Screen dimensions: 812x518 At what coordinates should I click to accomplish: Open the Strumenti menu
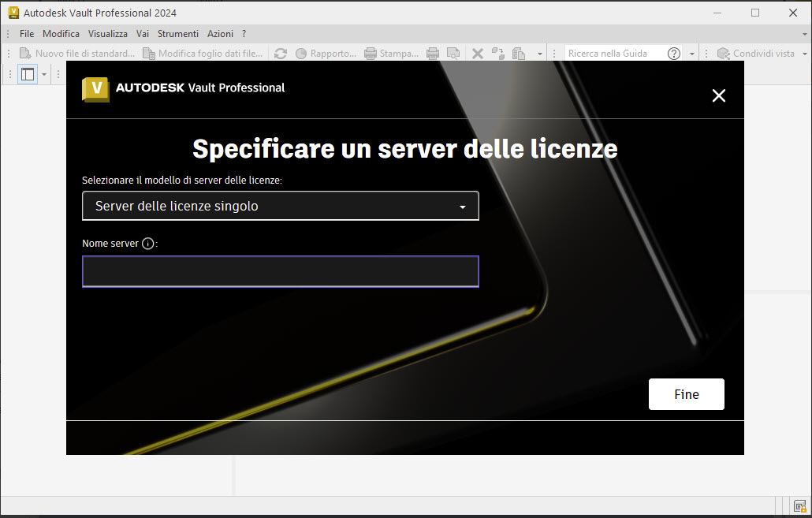coord(177,34)
